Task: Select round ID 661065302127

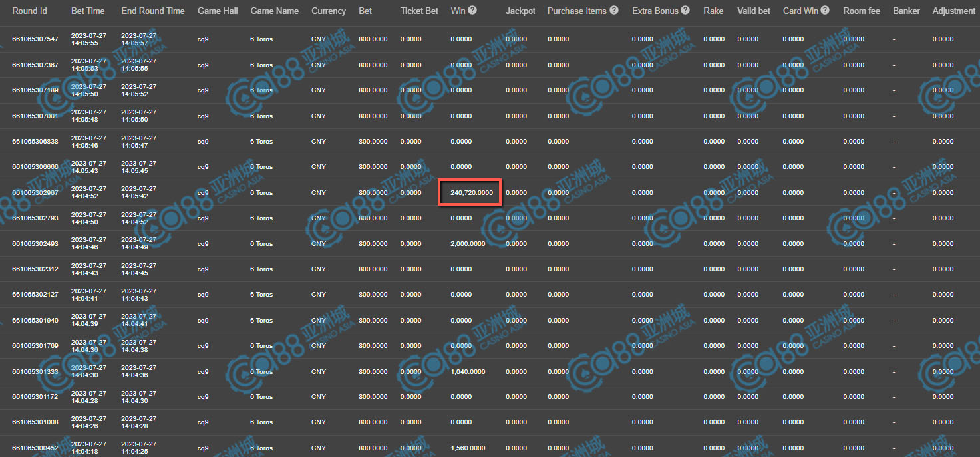Action: 35,295
